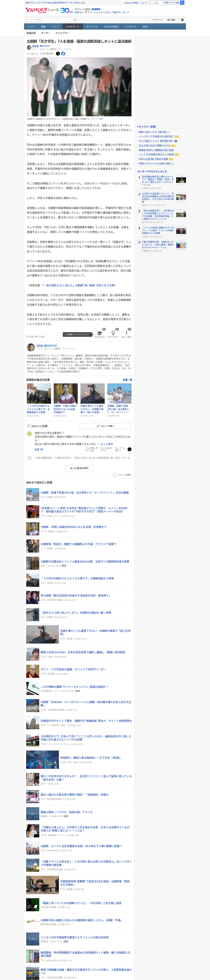210x980 pixels.
Task: Share the article on X below the headline
Action: pos(58,54)
